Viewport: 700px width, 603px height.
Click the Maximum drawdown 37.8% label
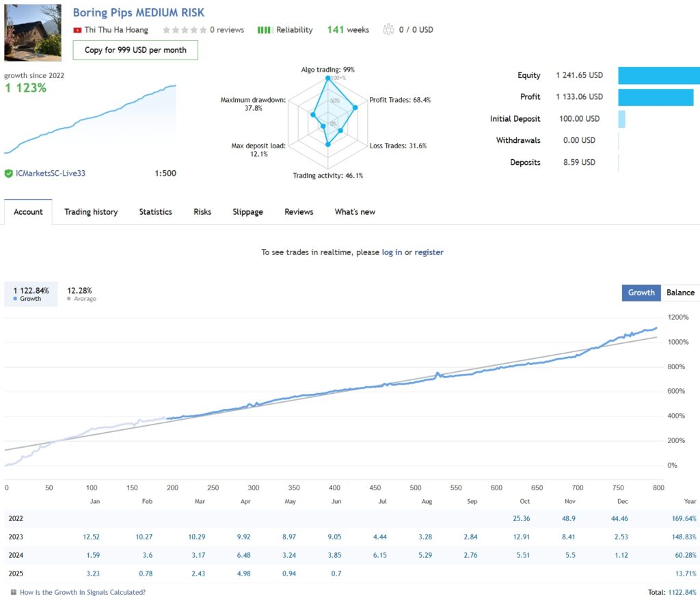[253, 104]
